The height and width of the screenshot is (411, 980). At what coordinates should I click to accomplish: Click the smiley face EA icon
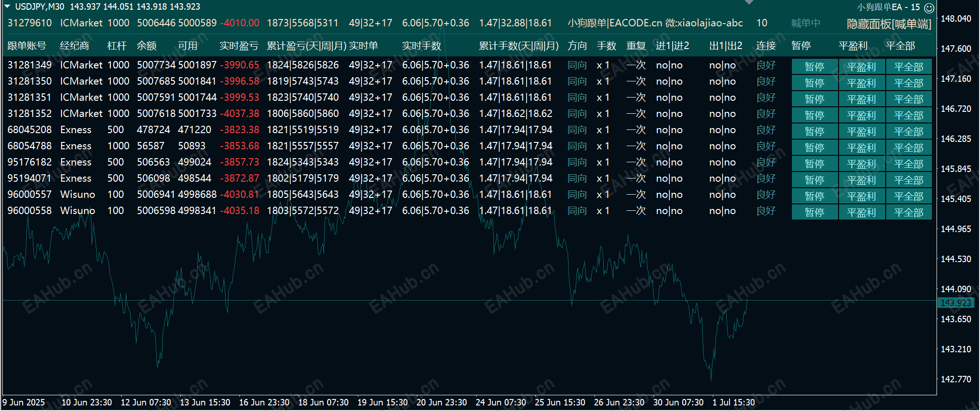pyautogui.click(x=929, y=8)
